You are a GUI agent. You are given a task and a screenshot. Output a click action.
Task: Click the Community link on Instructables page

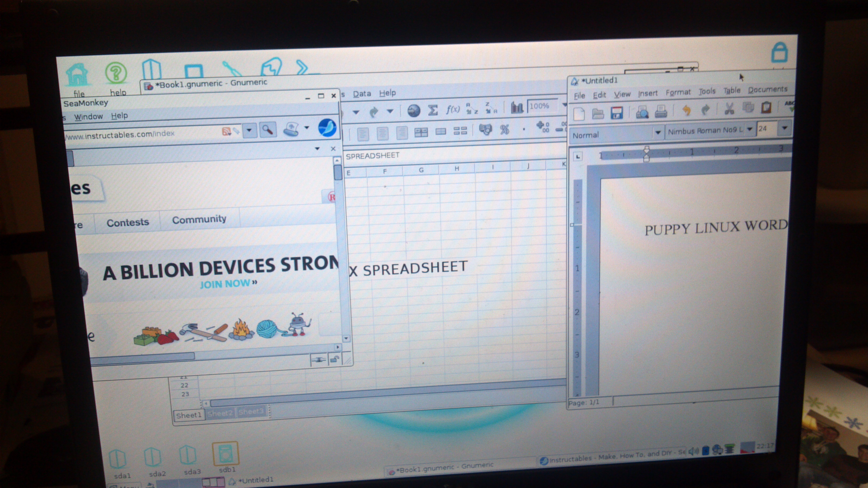[x=199, y=220]
